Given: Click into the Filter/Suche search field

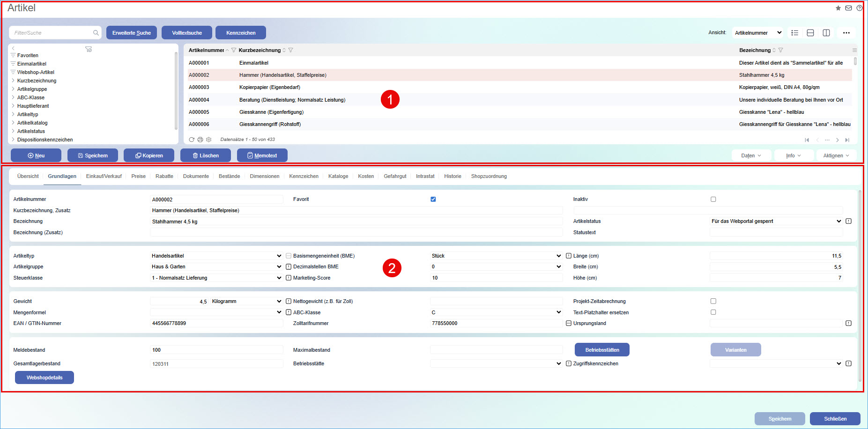Looking at the screenshot, I should (52, 33).
